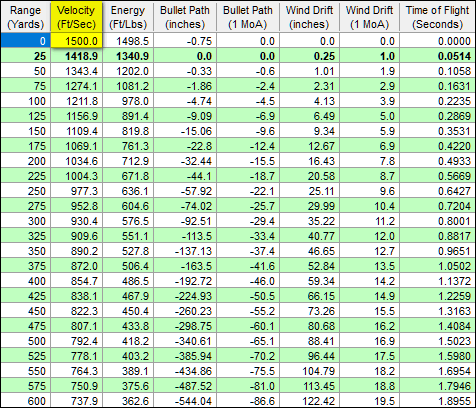Click the Range (Yards) column header
Viewport: 476px width, 408px height.
tap(26, 17)
